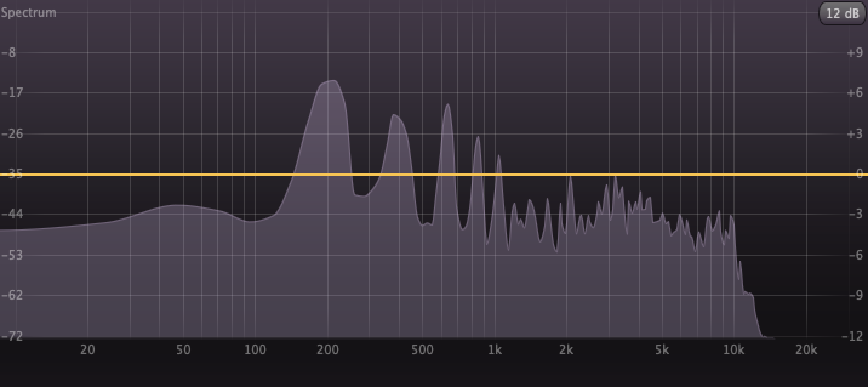
Task: Click the 0 dB label at yellow line
Action: [858, 174]
